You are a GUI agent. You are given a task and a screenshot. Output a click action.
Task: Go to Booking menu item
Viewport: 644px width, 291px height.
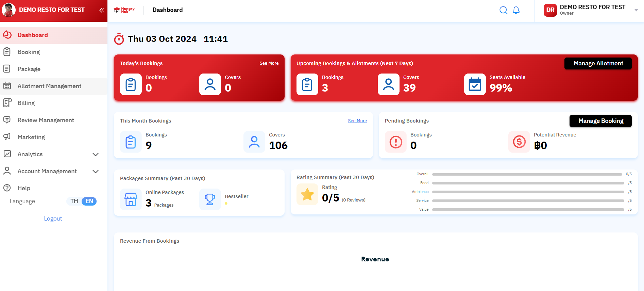(54, 52)
